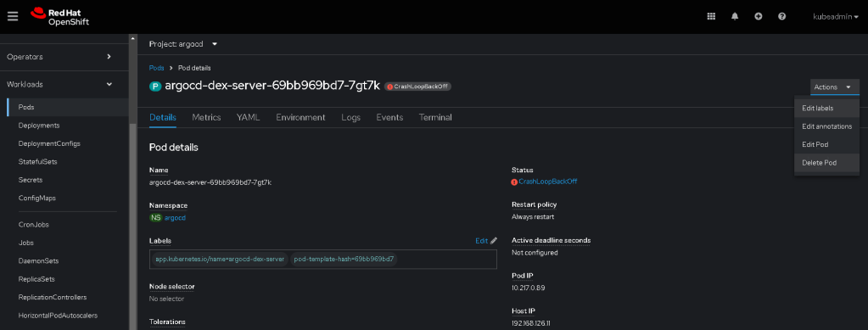Open the Project: argocd dropdown

(183, 44)
